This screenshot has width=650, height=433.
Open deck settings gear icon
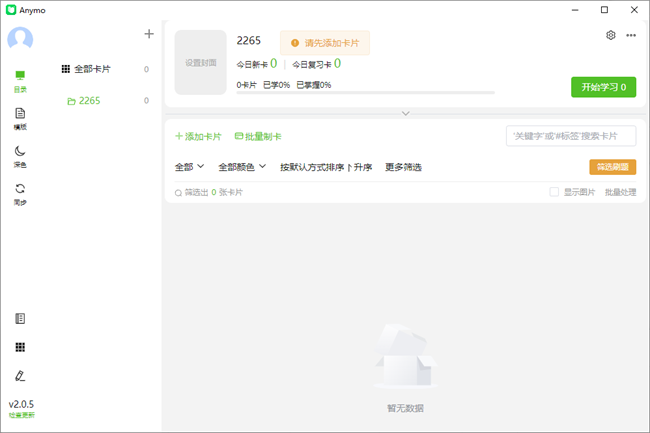click(611, 35)
